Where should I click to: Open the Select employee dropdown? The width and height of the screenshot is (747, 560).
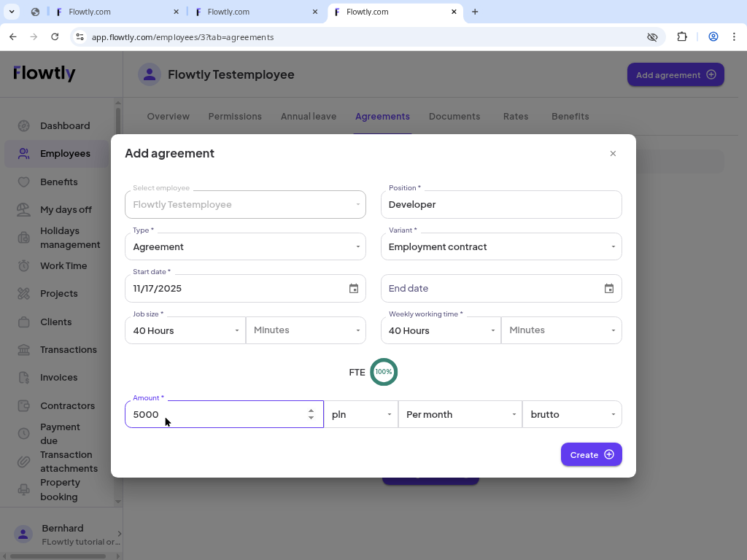245,204
